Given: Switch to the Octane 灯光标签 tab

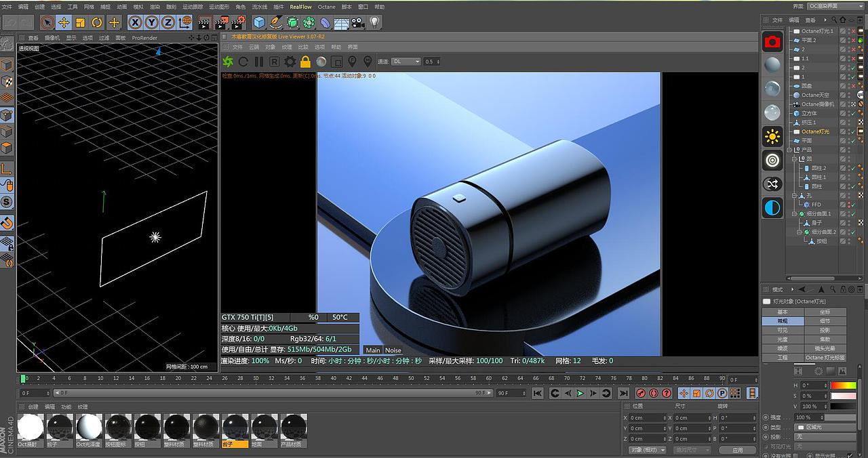Looking at the screenshot, I should pyautogui.click(x=825, y=357).
